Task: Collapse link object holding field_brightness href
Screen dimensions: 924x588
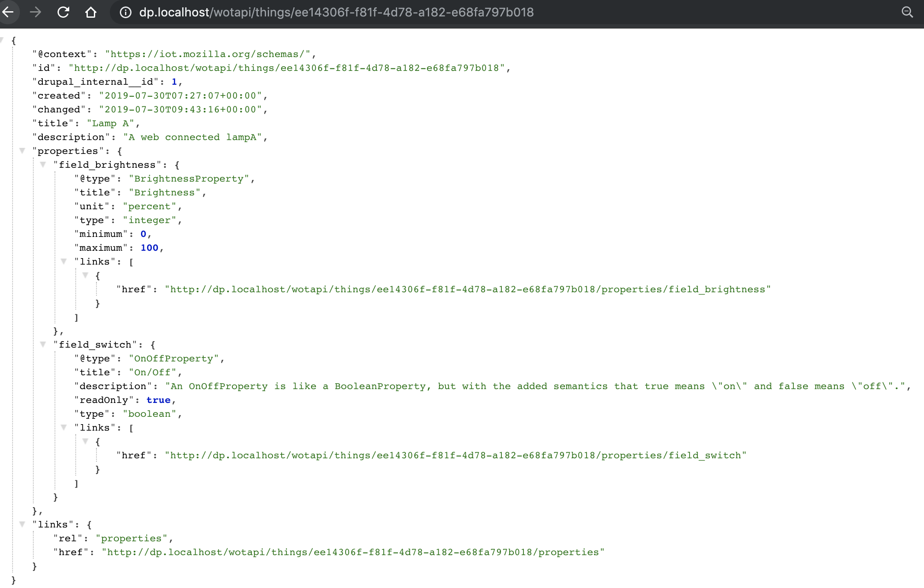Action: coord(85,275)
